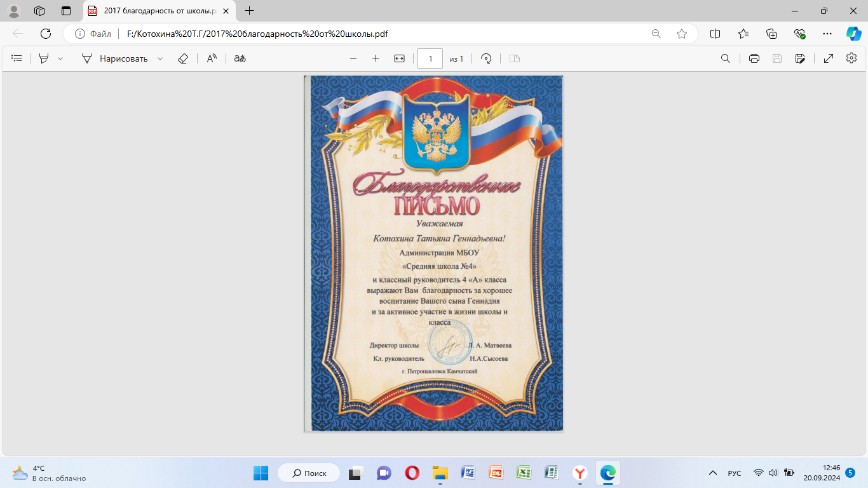Screen dimensions: 868x488
Task: Open Edge settings and more menu
Action: [827, 34]
